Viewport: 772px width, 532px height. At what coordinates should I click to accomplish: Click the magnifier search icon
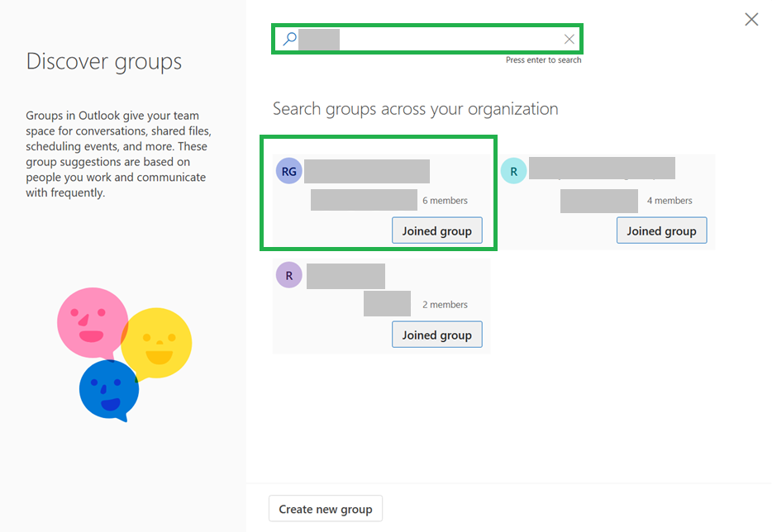289,39
